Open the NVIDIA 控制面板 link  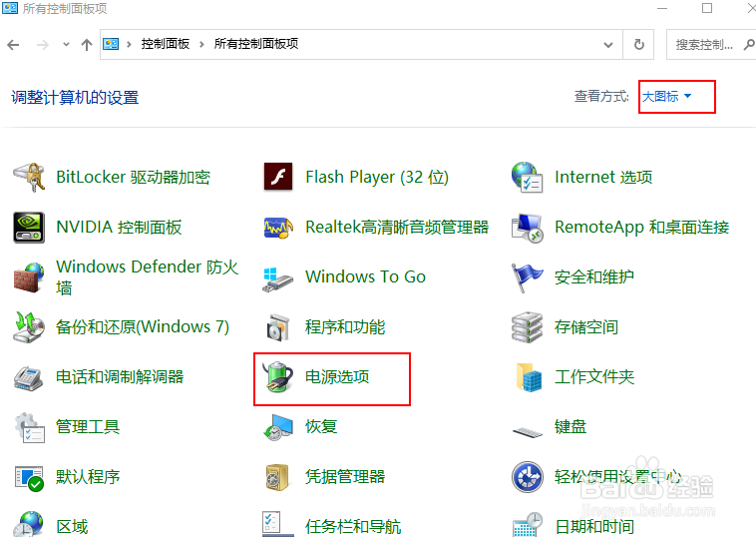[x=119, y=228]
